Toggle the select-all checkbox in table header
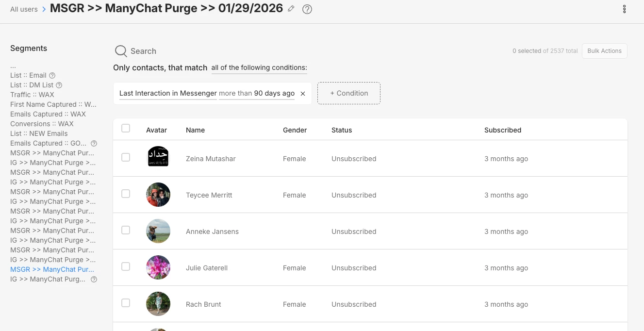This screenshot has width=644, height=331. tap(126, 128)
